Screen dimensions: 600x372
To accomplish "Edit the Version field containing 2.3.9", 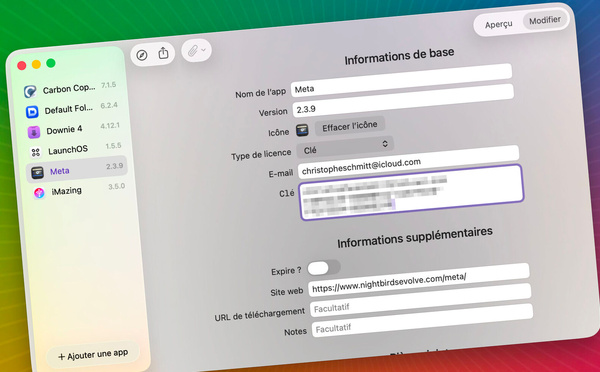I will tap(403, 101).
